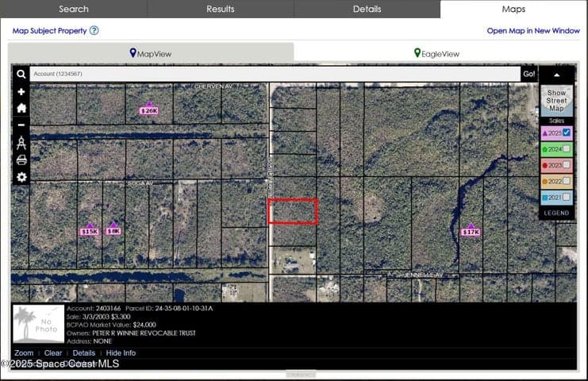
Task: Enable the 2023 sales checkbox
Action: (567, 165)
